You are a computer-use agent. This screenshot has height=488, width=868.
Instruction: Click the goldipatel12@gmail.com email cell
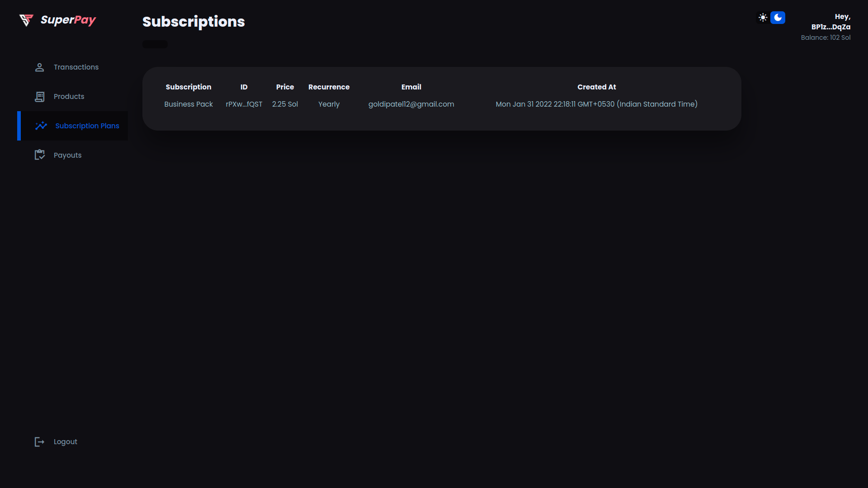click(411, 104)
